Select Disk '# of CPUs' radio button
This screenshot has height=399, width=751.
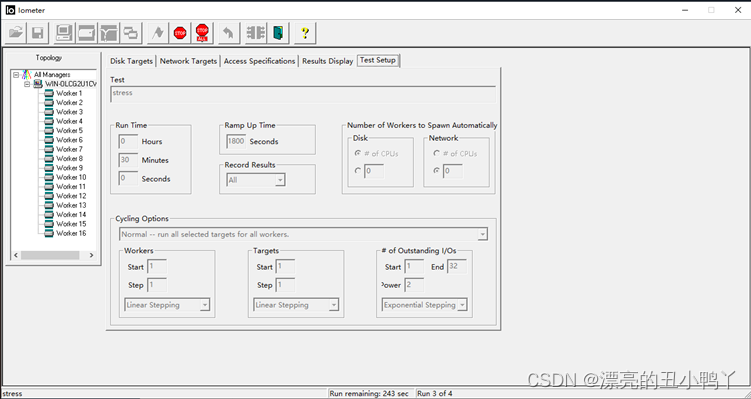click(x=357, y=153)
